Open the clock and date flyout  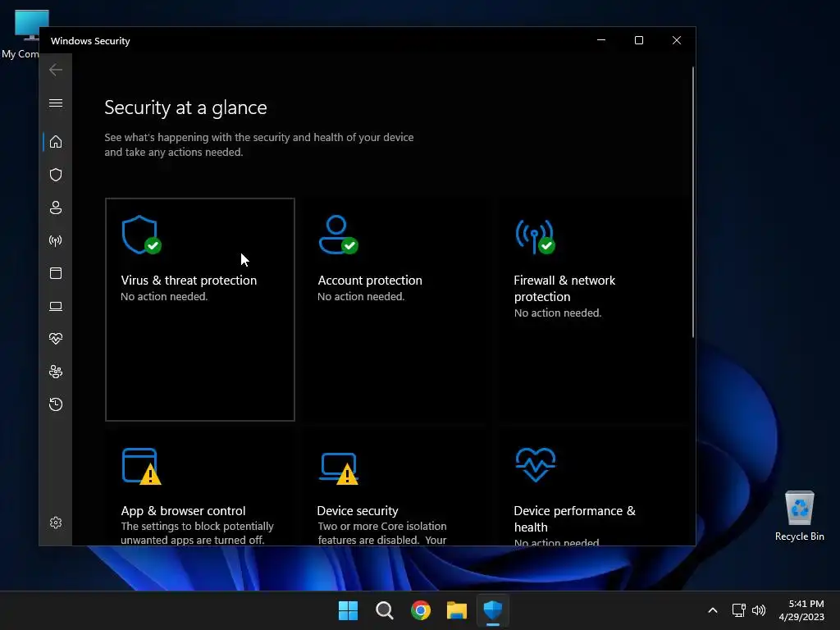[x=801, y=610]
